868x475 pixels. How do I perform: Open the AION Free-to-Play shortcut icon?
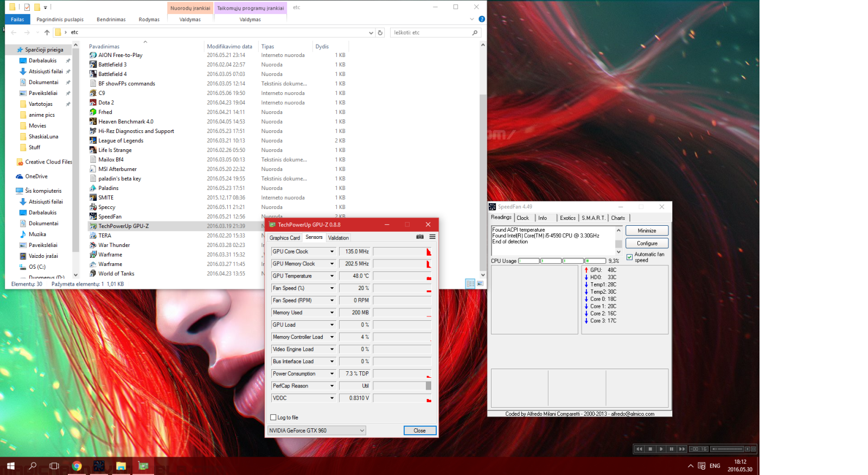93,55
